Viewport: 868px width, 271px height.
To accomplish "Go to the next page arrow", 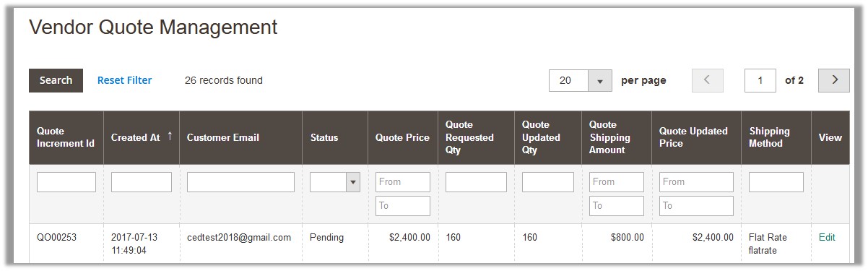I will 834,80.
